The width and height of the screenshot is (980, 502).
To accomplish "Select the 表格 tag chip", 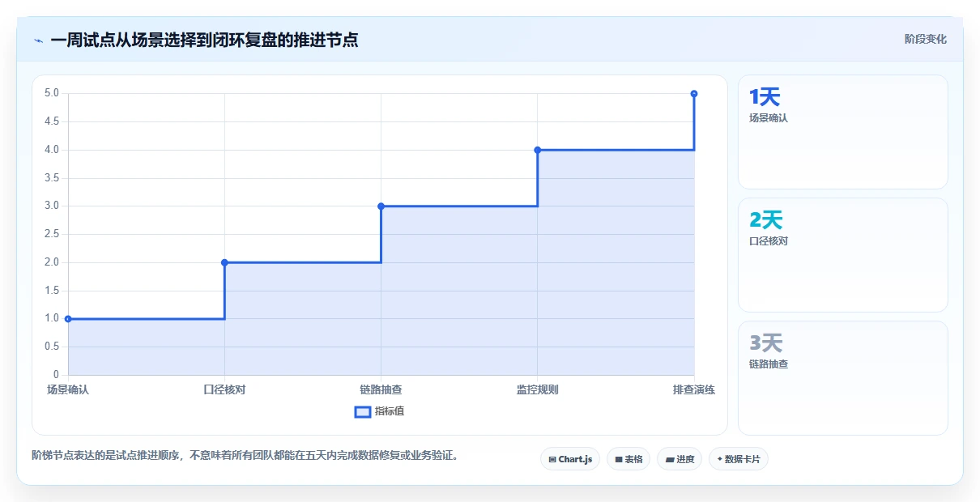I will [x=628, y=459].
